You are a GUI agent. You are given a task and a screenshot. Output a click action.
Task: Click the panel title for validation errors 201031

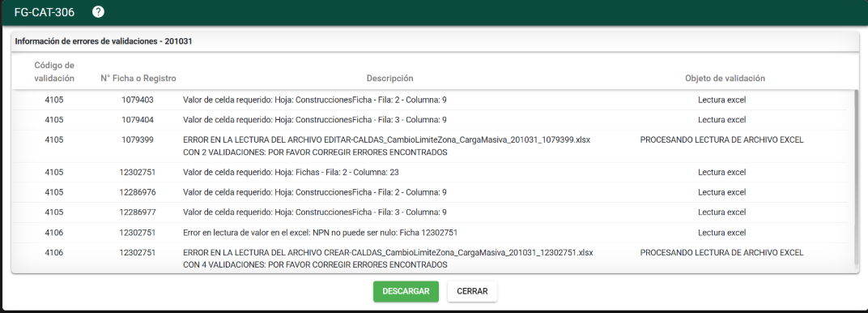tap(104, 41)
